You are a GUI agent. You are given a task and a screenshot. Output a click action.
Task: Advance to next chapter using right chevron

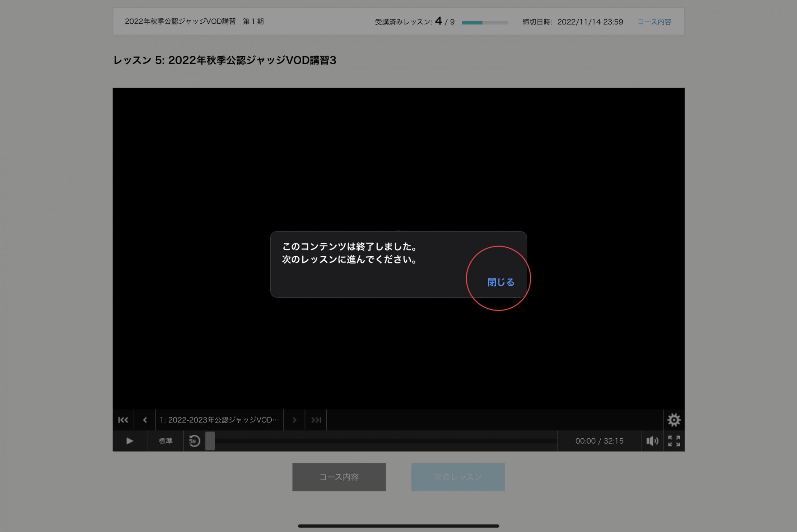point(294,420)
